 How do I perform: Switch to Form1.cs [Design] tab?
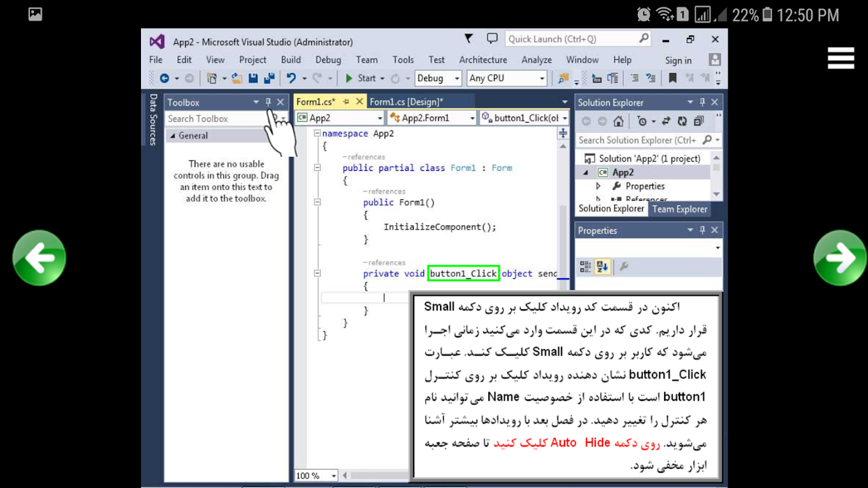(x=407, y=102)
